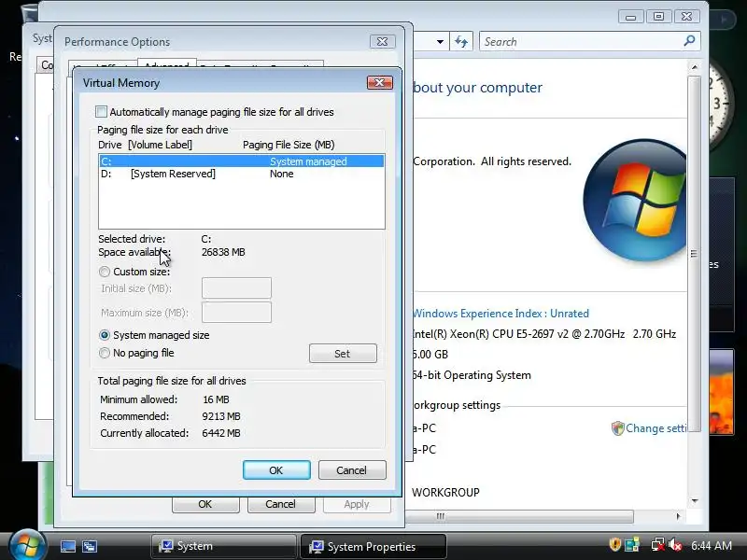Click Cancel in Performance Options dialog
The width and height of the screenshot is (747, 560).
(281, 504)
